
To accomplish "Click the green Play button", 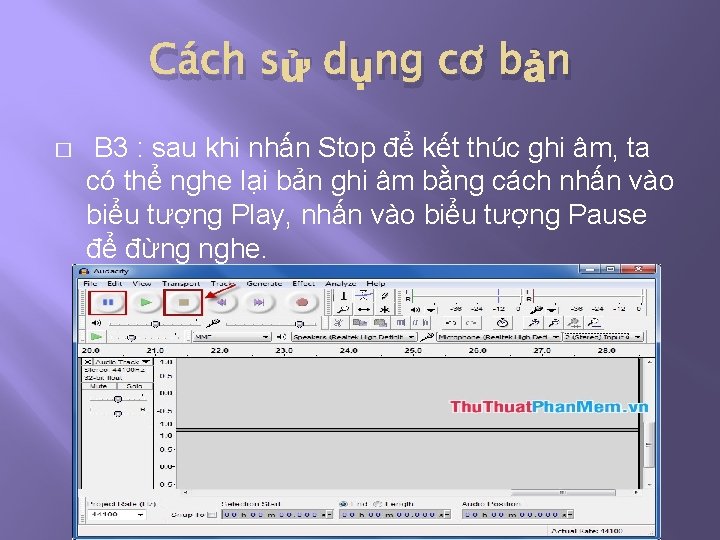I will (x=146, y=302).
